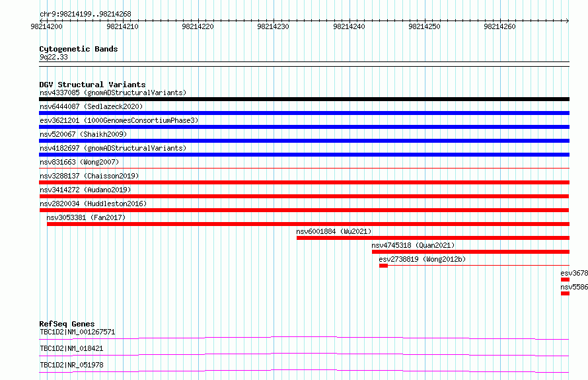Select the nsv6001884 (Wu2021) label
Viewport: 588px width, 380px height.
point(334,231)
